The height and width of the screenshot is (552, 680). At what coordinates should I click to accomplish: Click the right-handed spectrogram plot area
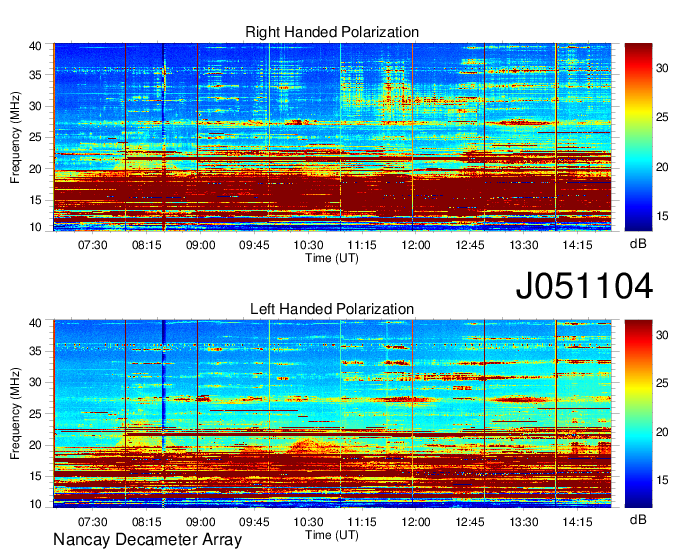pyautogui.click(x=332, y=137)
